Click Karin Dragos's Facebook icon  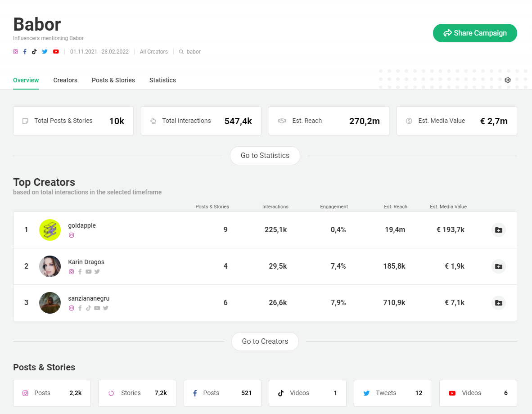click(x=80, y=271)
